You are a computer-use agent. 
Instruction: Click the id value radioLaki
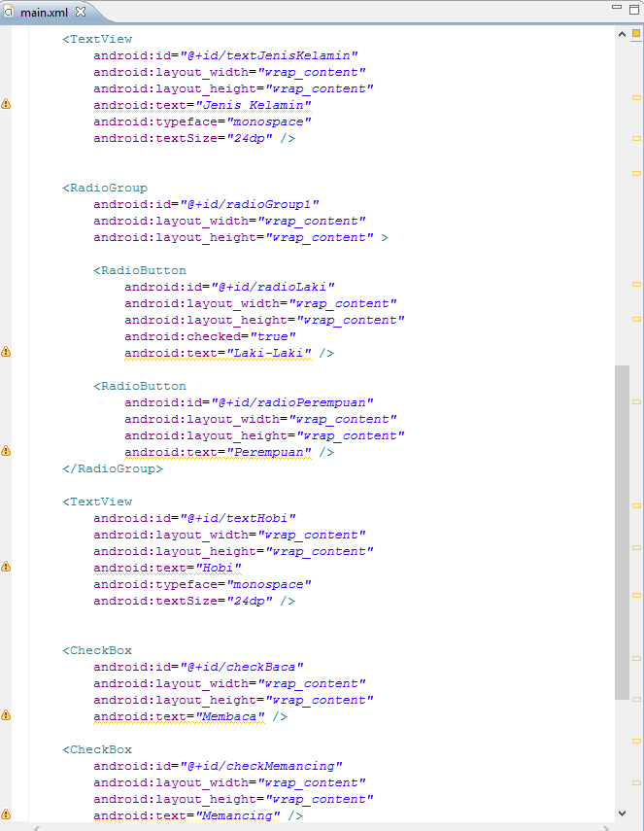(x=273, y=288)
